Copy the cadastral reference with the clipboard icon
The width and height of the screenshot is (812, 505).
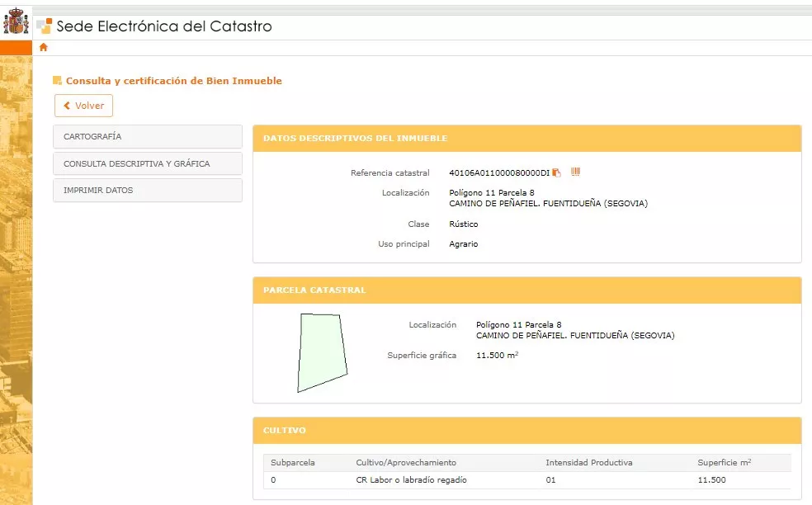557,172
